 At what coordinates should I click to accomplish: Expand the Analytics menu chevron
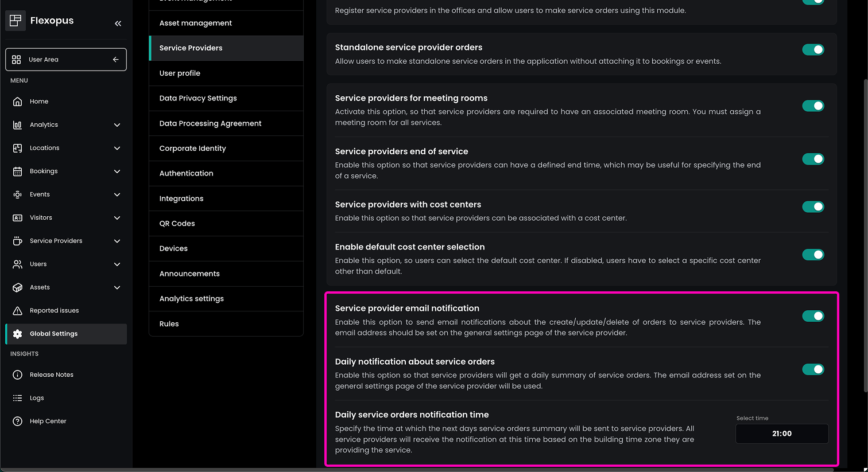(117, 125)
